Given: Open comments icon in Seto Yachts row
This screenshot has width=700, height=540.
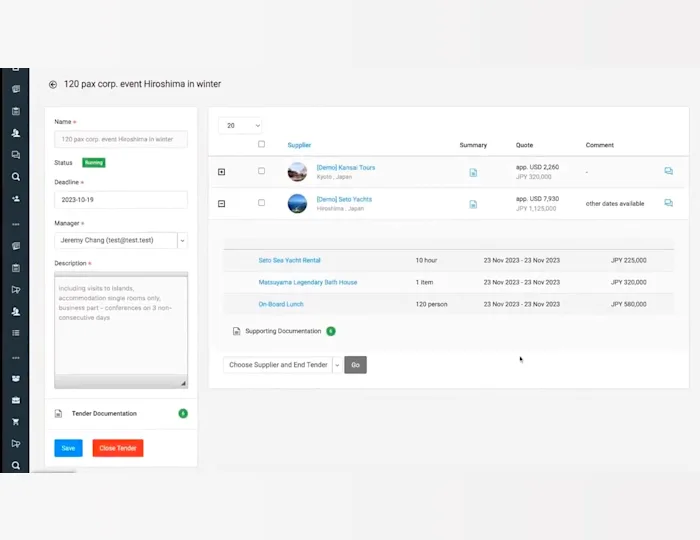Looking at the screenshot, I should 668,203.
